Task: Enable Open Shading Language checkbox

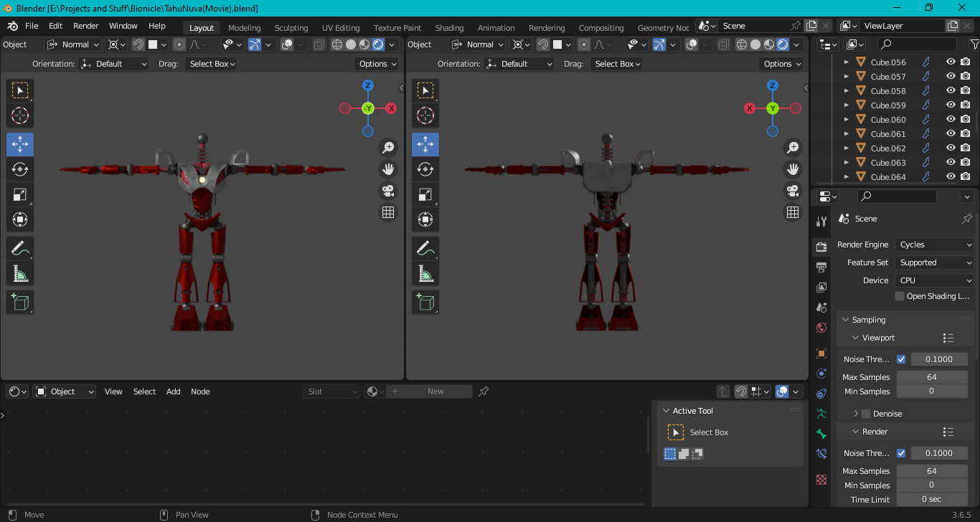Action: (x=900, y=296)
